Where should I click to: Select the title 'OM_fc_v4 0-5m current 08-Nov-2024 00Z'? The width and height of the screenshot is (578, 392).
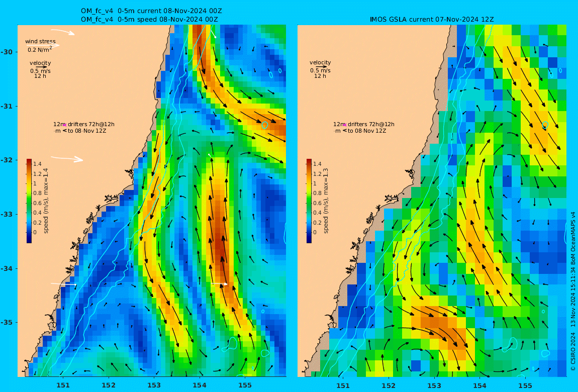(151, 11)
